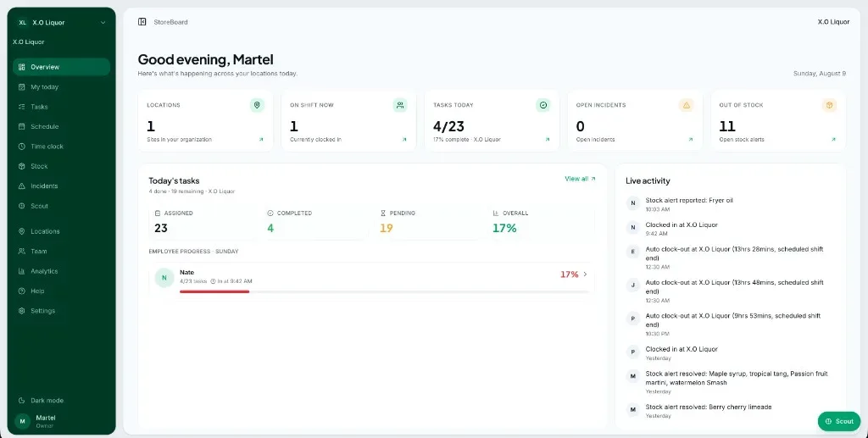Image resolution: width=868 pixels, height=438 pixels.
Task: Click the StoreBoard breadcrumb text
Action: coord(170,22)
